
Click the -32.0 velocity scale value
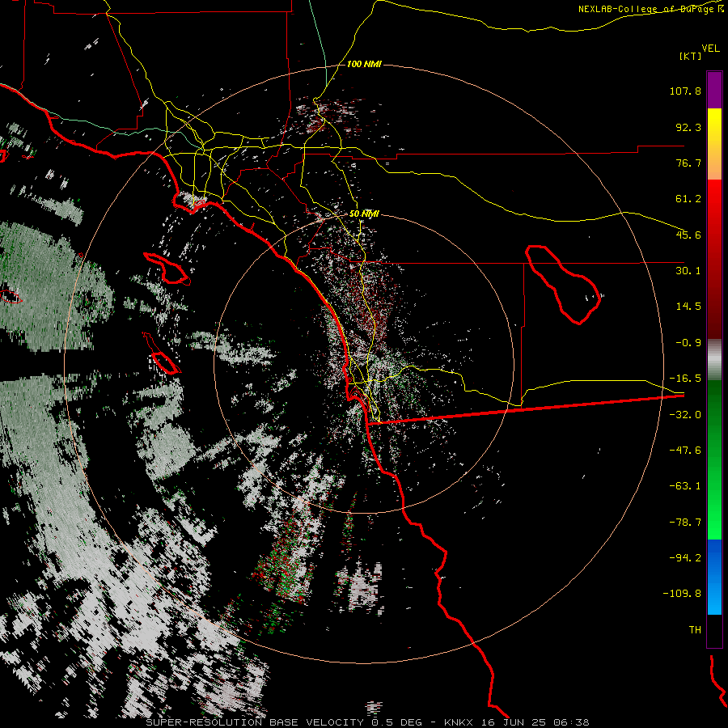(x=685, y=415)
